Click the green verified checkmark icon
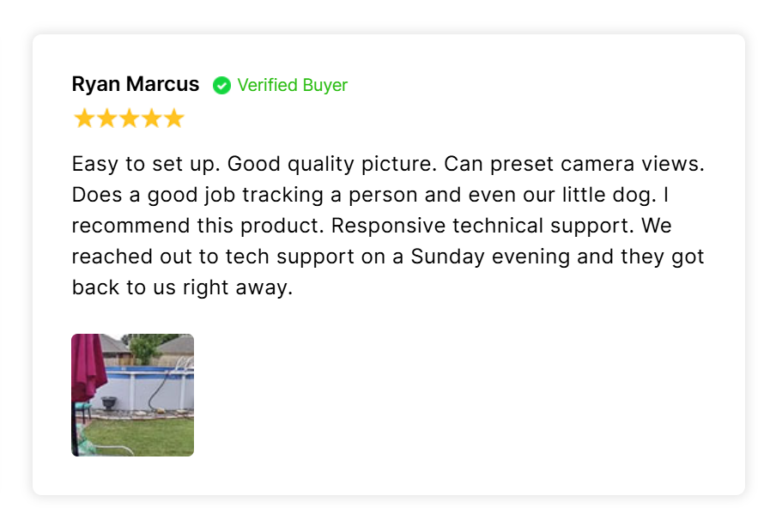The image size is (782, 532). tap(221, 85)
